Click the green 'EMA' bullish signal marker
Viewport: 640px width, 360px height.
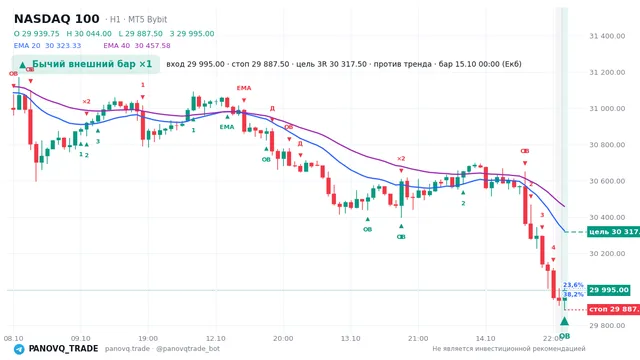pyautogui.click(x=227, y=127)
